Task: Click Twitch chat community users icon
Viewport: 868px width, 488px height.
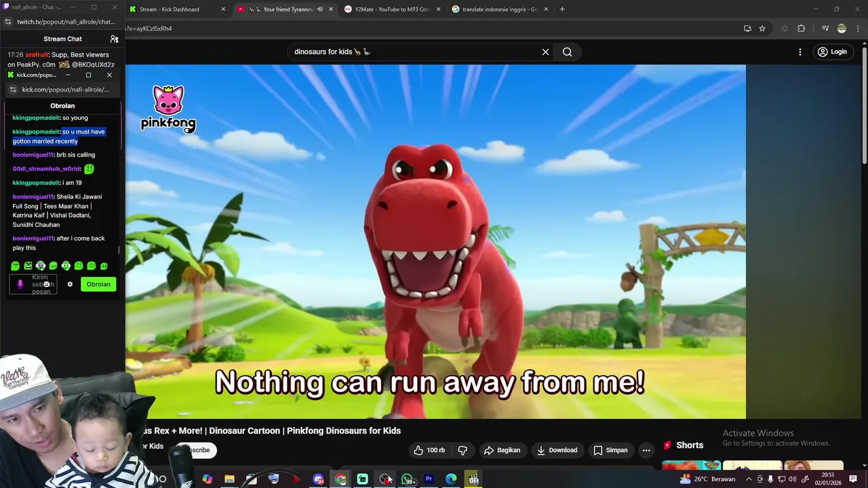Action: (x=114, y=39)
